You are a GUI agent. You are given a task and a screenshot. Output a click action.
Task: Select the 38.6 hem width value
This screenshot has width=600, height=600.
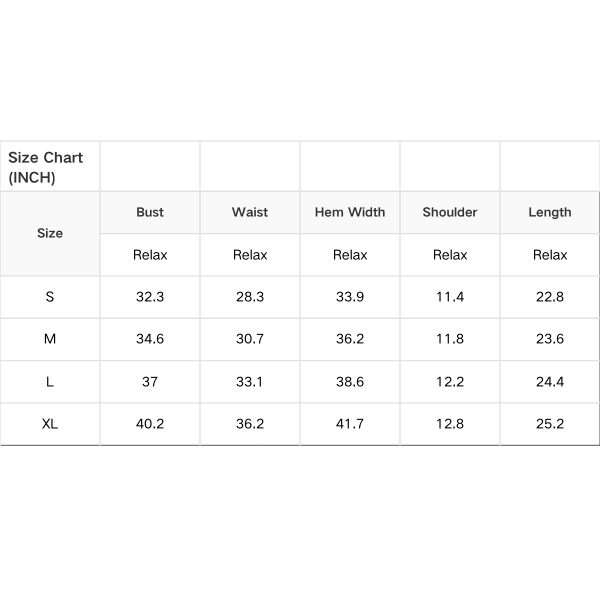pyautogui.click(x=350, y=382)
